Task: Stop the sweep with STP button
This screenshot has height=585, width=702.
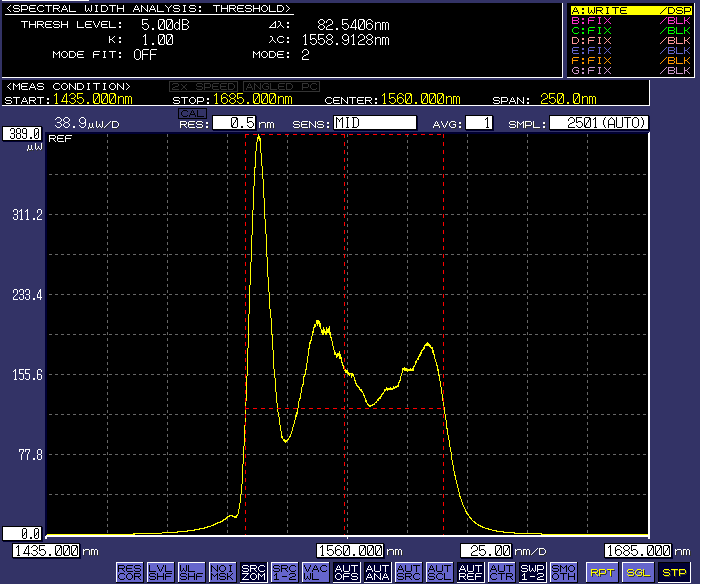Action: pos(674,573)
